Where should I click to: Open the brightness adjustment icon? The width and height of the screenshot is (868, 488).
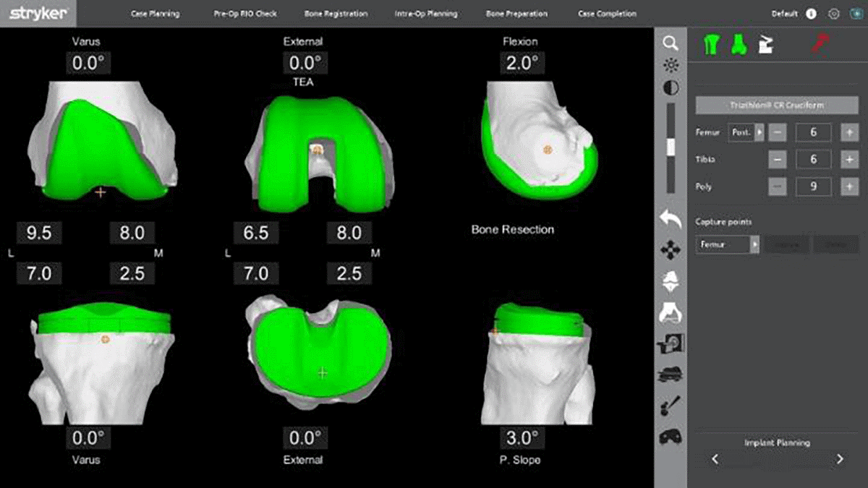tap(671, 64)
